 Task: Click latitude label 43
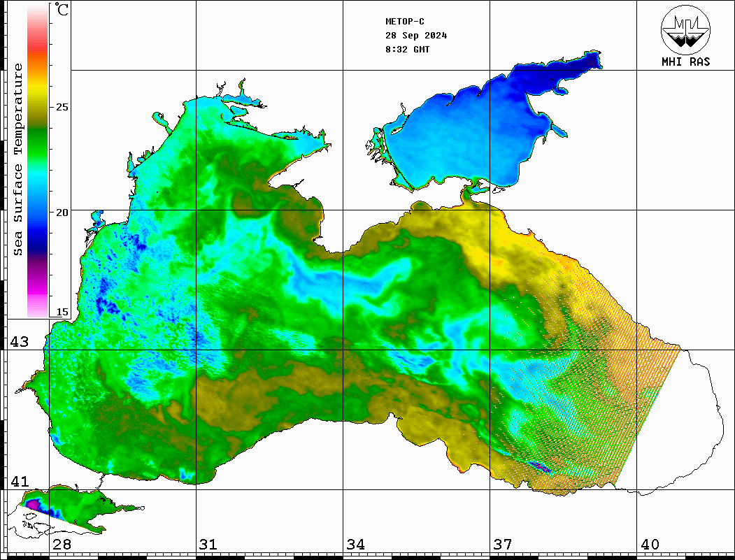[x=20, y=342]
